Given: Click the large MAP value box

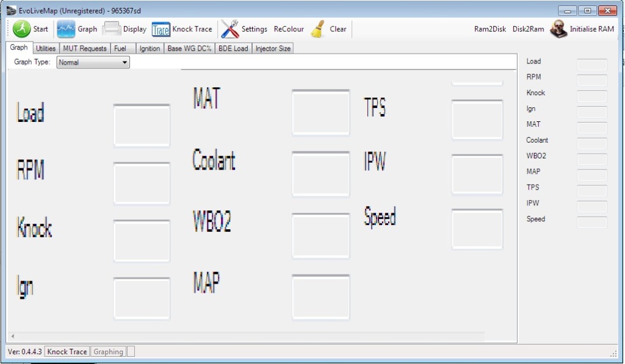Looking at the screenshot, I should point(320,297).
